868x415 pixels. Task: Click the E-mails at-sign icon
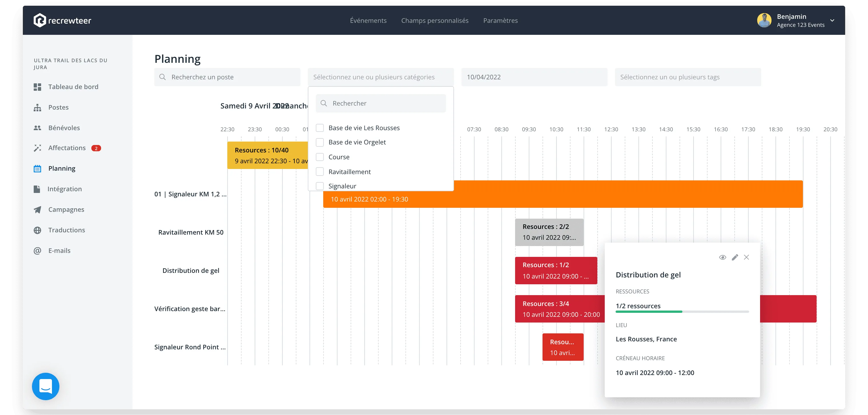click(x=37, y=251)
